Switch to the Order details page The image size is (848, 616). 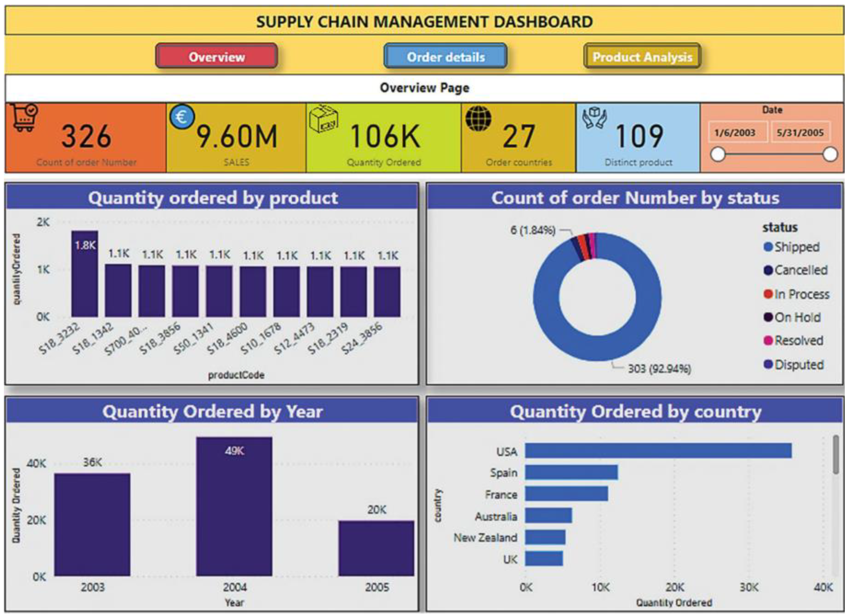coord(445,56)
